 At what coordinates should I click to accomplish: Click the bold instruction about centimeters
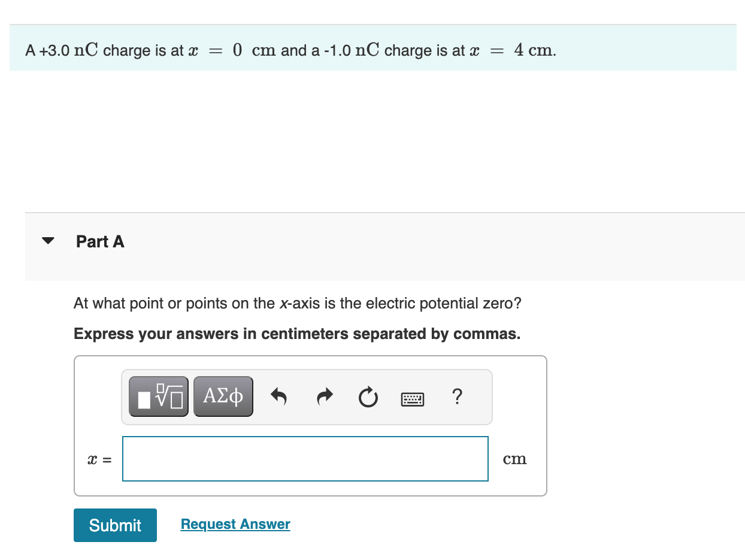296,334
